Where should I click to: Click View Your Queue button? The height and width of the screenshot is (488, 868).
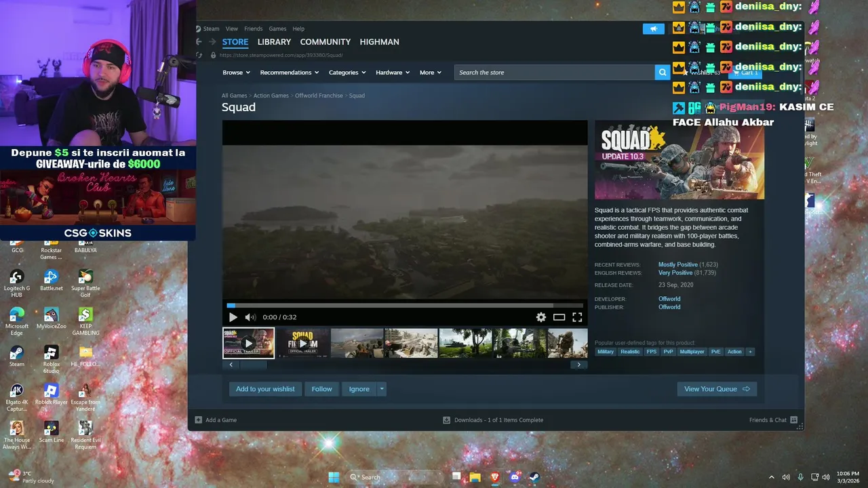717,389
